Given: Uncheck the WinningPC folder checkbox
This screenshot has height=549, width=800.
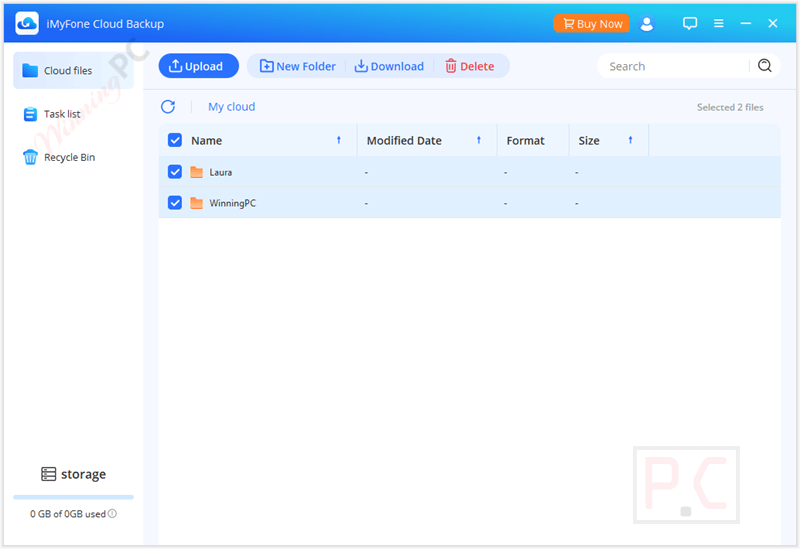Looking at the screenshot, I should coord(174,203).
